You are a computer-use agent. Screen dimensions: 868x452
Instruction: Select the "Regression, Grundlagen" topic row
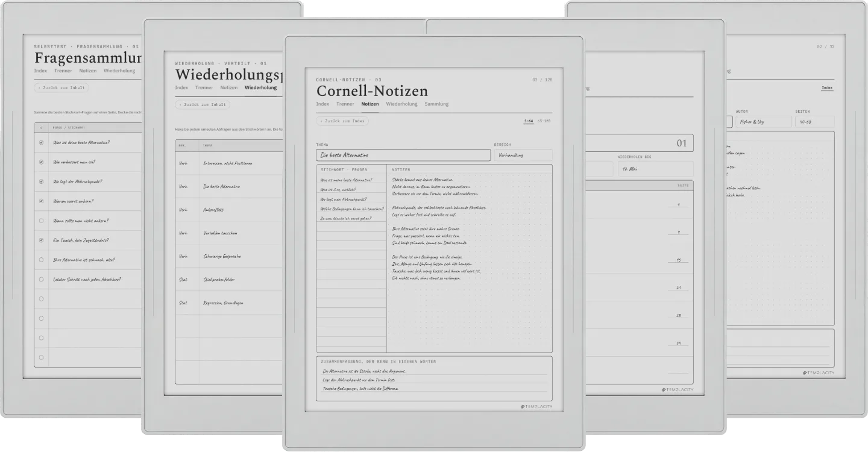[229, 303]
